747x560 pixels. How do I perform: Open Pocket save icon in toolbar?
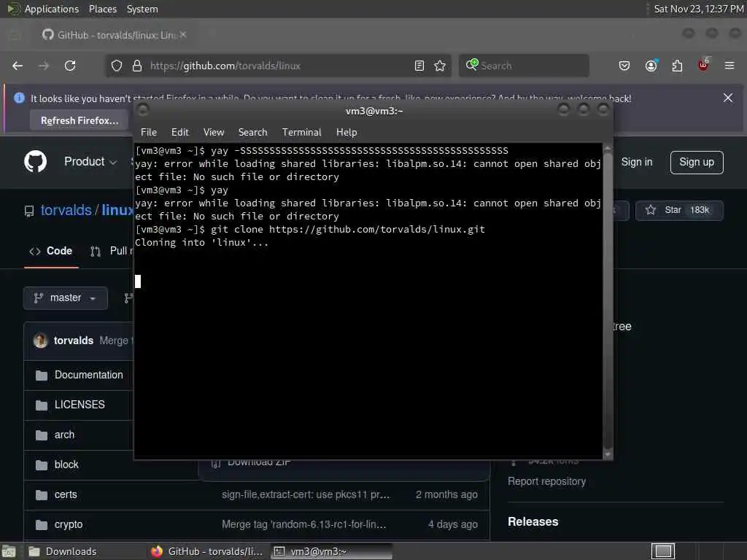tap(624, 66)
